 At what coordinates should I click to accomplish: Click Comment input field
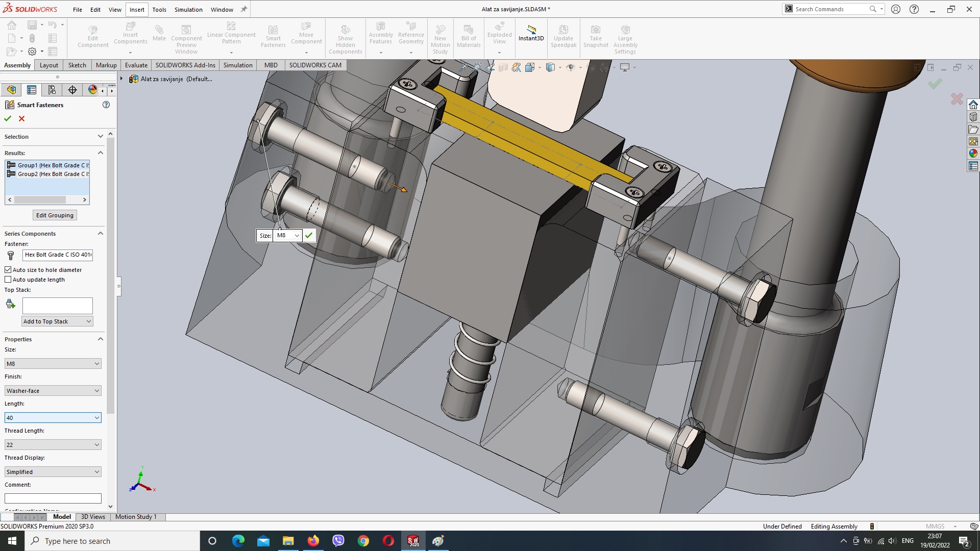coord(53,498)
